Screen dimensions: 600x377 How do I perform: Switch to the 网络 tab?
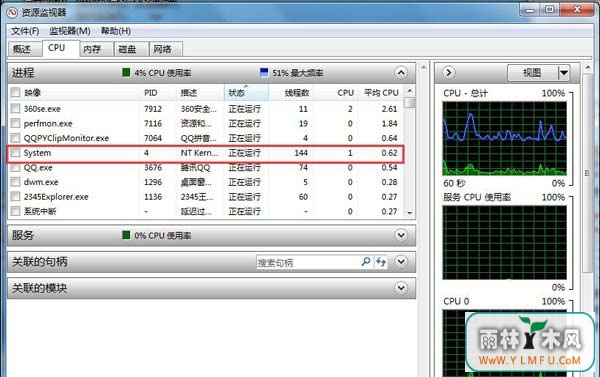166,49
